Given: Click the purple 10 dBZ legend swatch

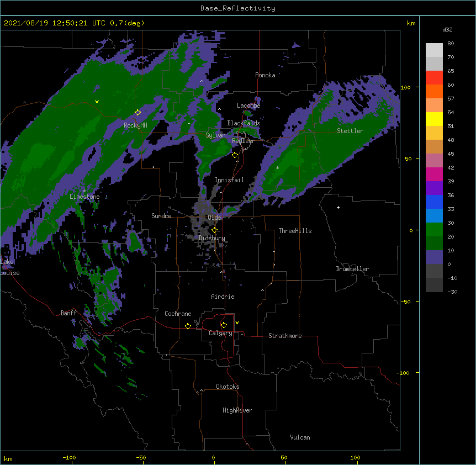Looking at the screenshot, I should coord(434,257).
